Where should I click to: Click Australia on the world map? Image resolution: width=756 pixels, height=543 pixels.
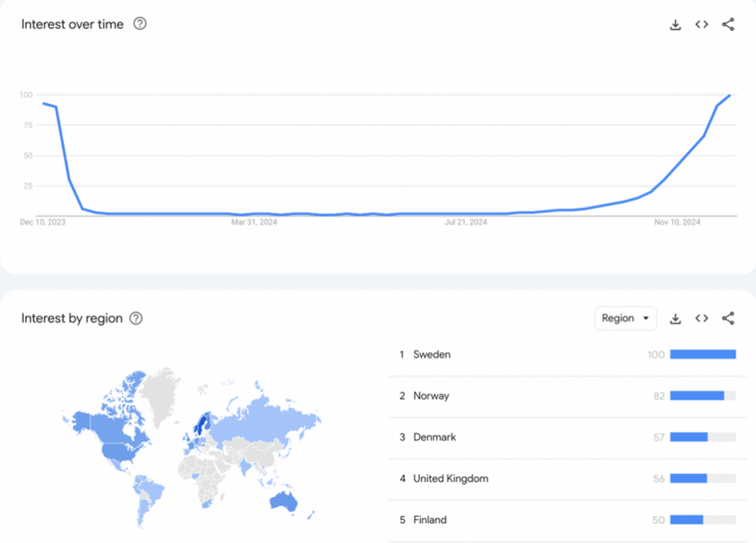click(x=282, y=499)
